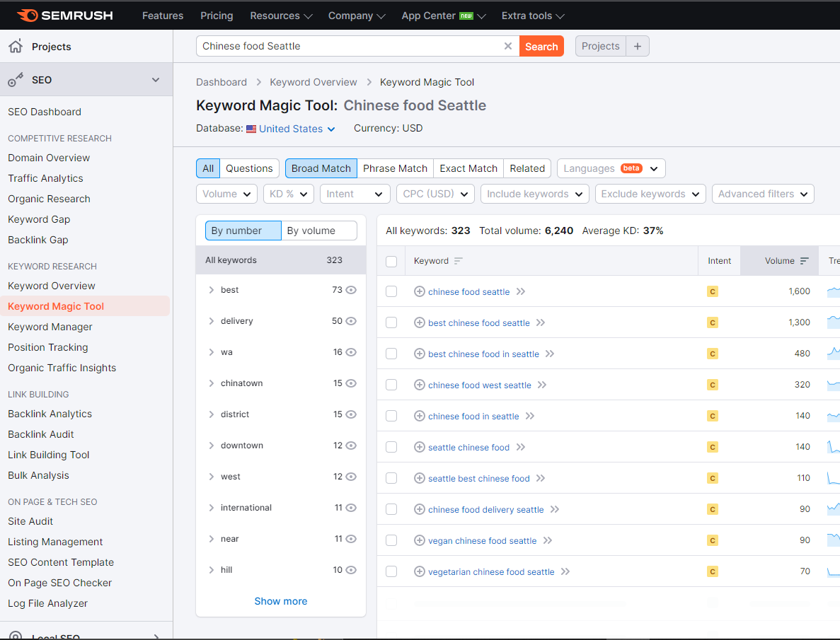Select the Exact Match tab
This screenshot has width=840, height=640.
coord(468,168)
